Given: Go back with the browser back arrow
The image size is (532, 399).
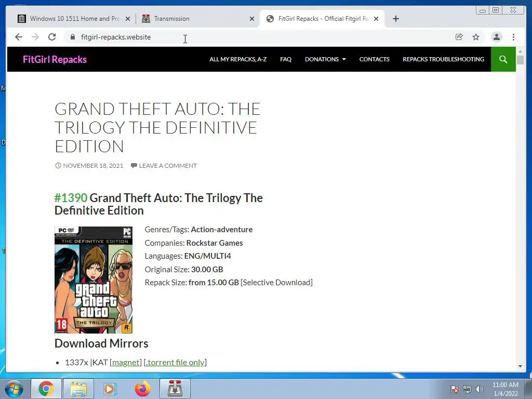Looking at the screenshot, I should (19, 37).
